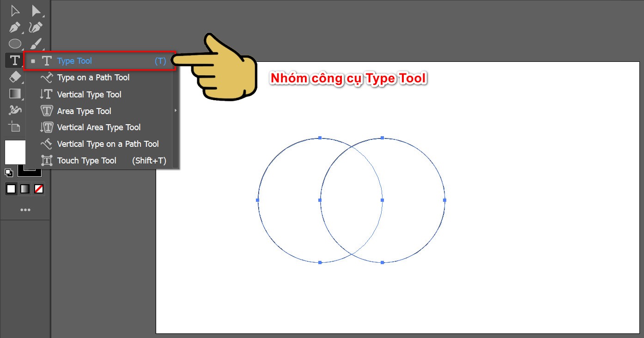This screenshot has height=338, width=644.
Task: Select the Paintbrush tool
Action: click(37, 43)
